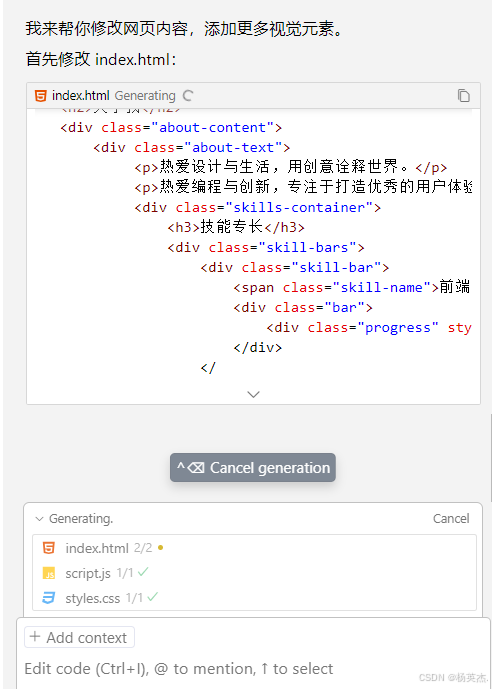The height and width of the screenshot is (689, 492).
Task: Open styles.css 1/1 in file list
Action: click(254, 598)
